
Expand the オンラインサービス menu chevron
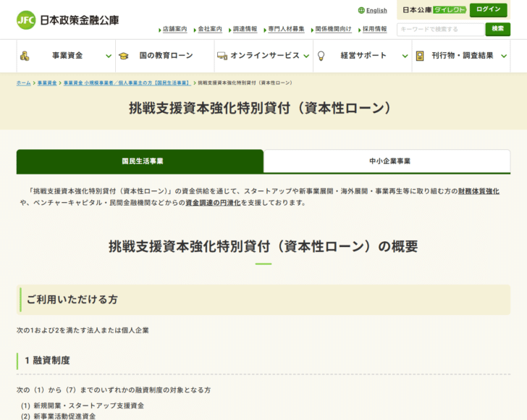(306, 56)
